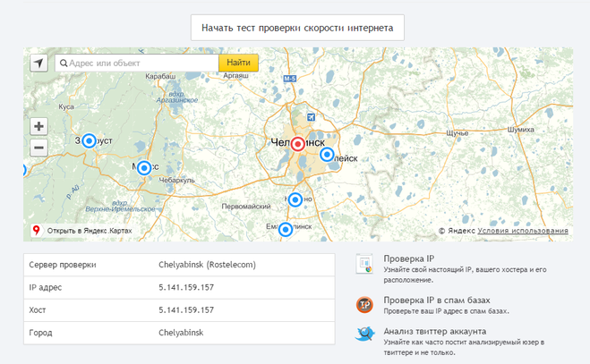
Task: Click the magnifier icon in search field
Action: click(64, 63)
